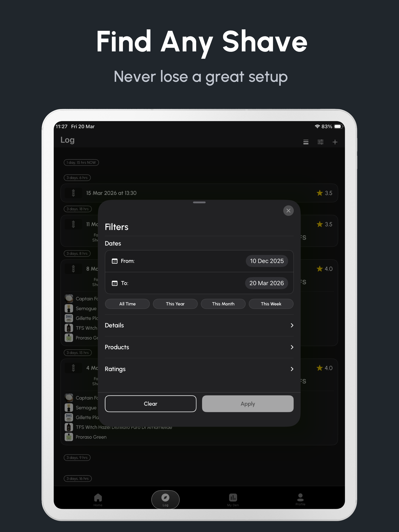This screenshot has width=399, height=532.
Task: Select the This Year date preset
Action: pos(175,304)
